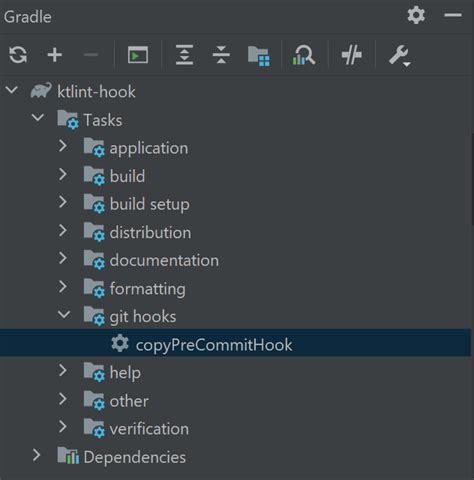Open Gradle panel gear options

(x=416, y=15)
